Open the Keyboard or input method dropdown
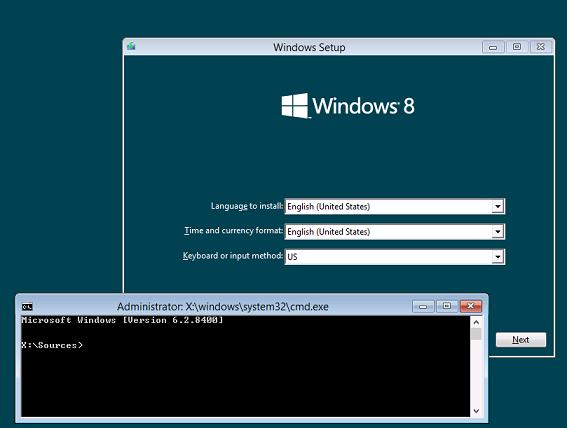Screen dimensions: 567x428 pos(498,257)
